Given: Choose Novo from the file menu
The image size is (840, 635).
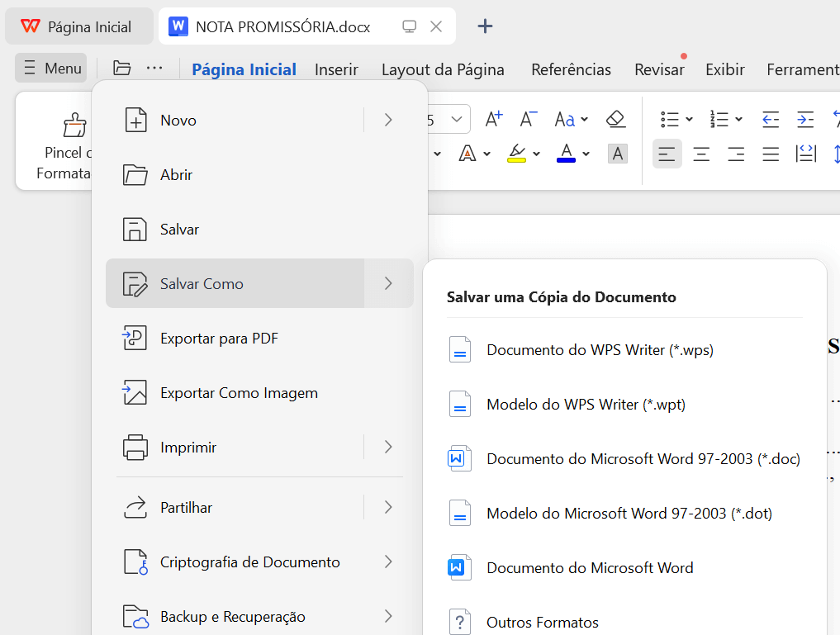Looking at the screenshot, I should pos(235,120).
